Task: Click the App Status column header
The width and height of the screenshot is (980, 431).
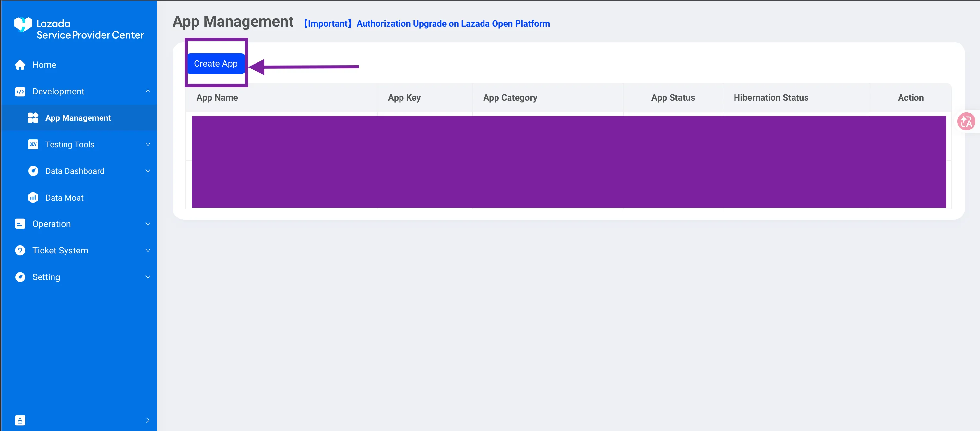Action: pyautogui.click(x=673, y=98)
